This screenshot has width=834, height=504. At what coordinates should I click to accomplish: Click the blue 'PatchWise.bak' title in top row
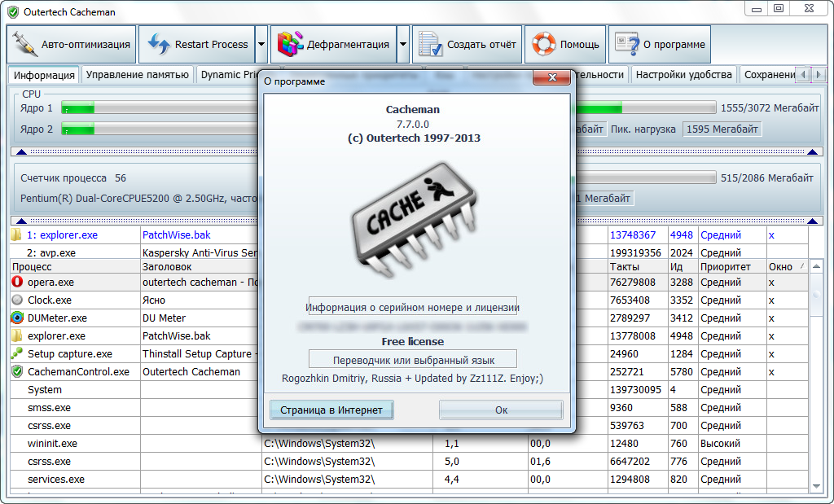(x=176, y=234)
